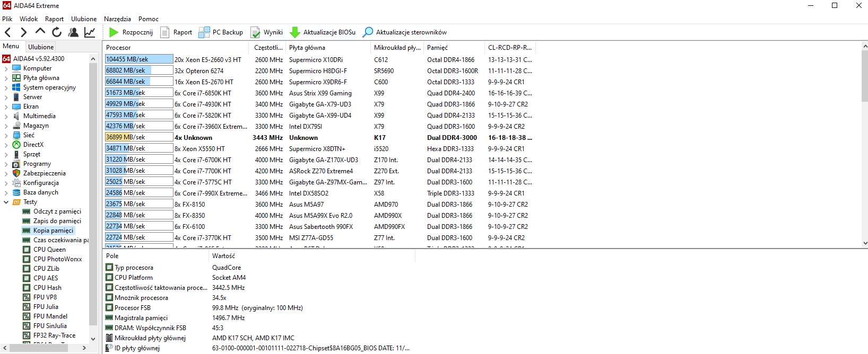Select the Kopia pamięci test

point(53,231)
